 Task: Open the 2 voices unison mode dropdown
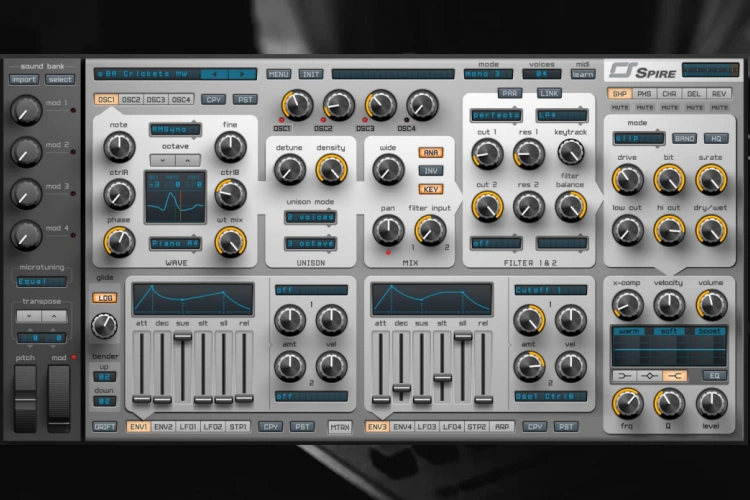pyautogui.click(x=310, y=217)
